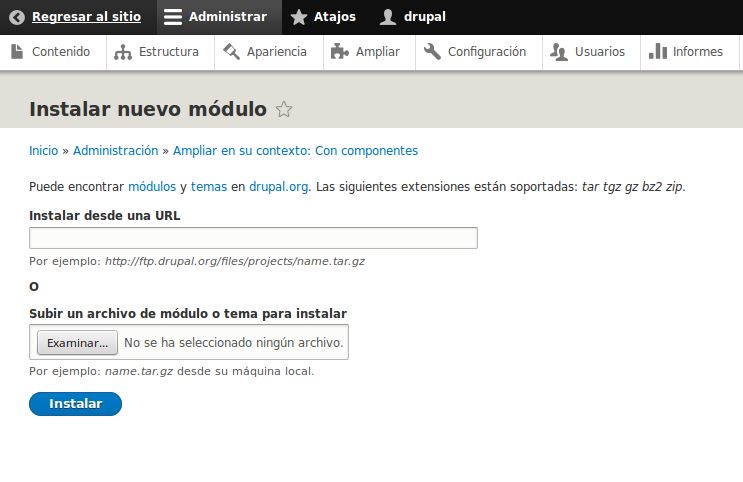Click the user silhouette icon beside drupal
The width and height of the screenshot is (743, 482).
[x=388, y=17]
